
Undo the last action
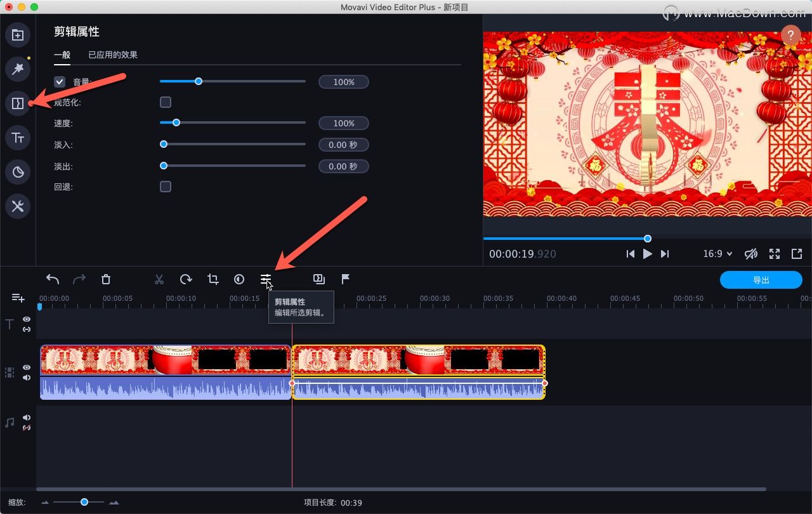[x=53, y=279]
